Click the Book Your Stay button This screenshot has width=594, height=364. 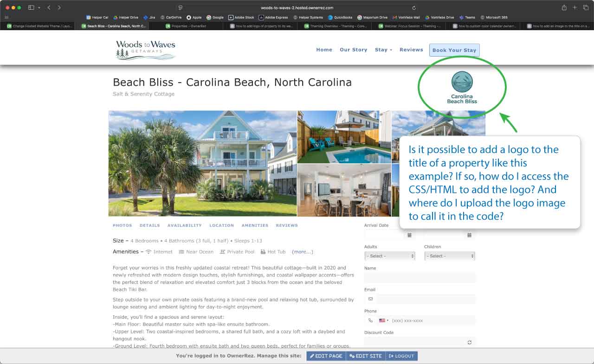point(454,50)
